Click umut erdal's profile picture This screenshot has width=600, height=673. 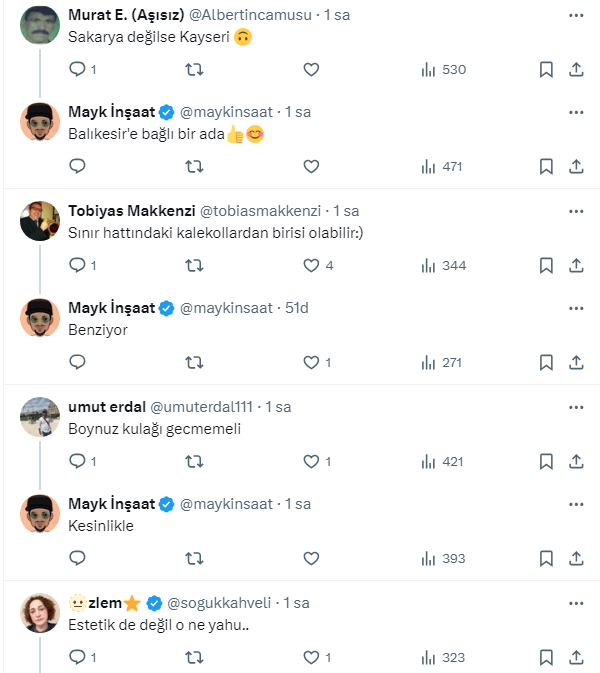pos(40,416)
